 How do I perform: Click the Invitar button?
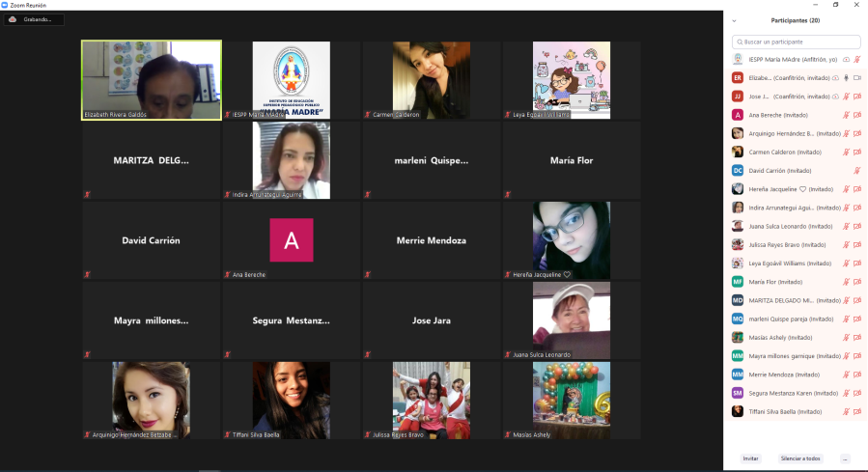point(750,458)
